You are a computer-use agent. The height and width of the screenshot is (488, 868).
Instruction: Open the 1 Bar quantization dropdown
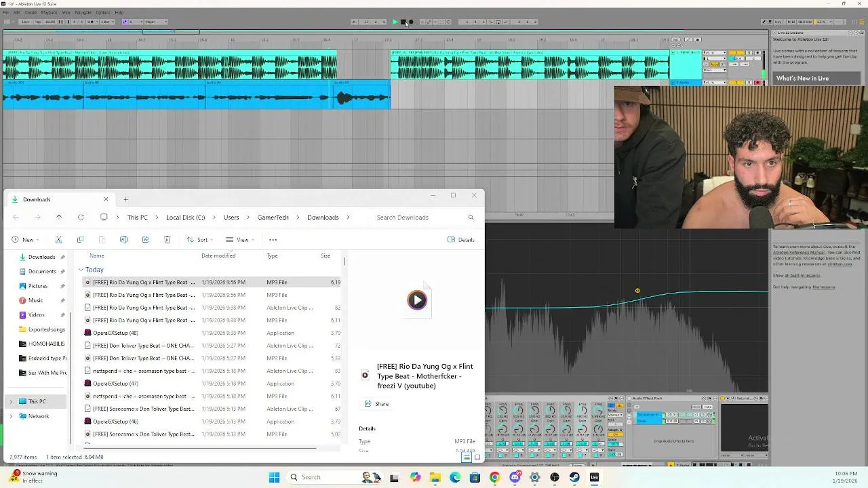pos(106,22)
